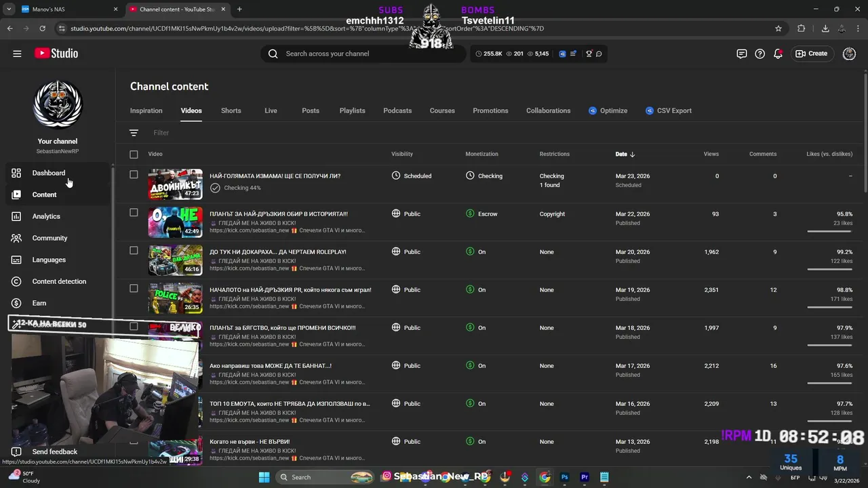Click the chat bubble icon in stats bar

point(599,54)
